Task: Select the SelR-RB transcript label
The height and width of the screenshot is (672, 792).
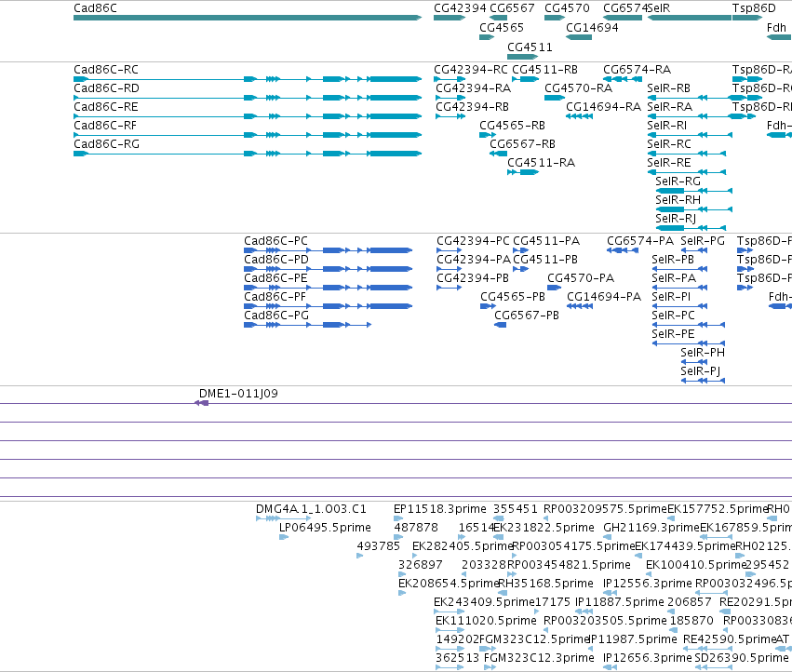Action: coord(669,88)
